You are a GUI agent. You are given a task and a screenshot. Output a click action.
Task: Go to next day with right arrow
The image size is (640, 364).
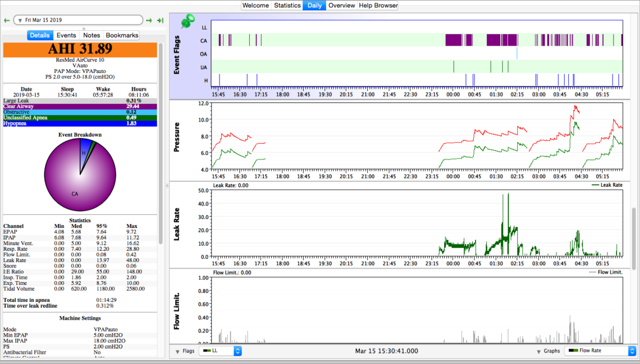149,20
